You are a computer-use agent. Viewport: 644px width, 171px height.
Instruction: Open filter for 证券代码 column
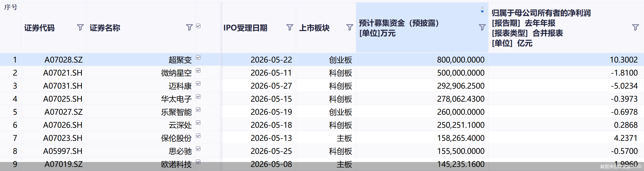(80, 27)
